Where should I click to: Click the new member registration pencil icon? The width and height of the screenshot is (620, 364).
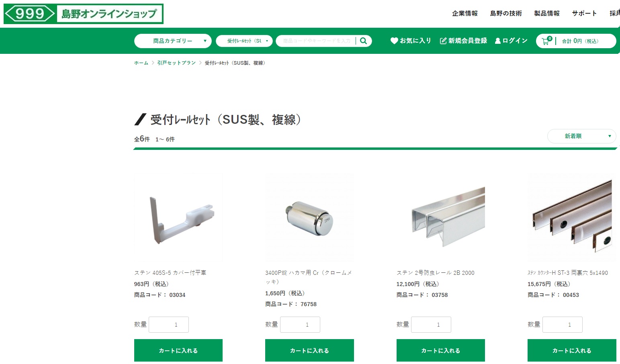point(443,41)
